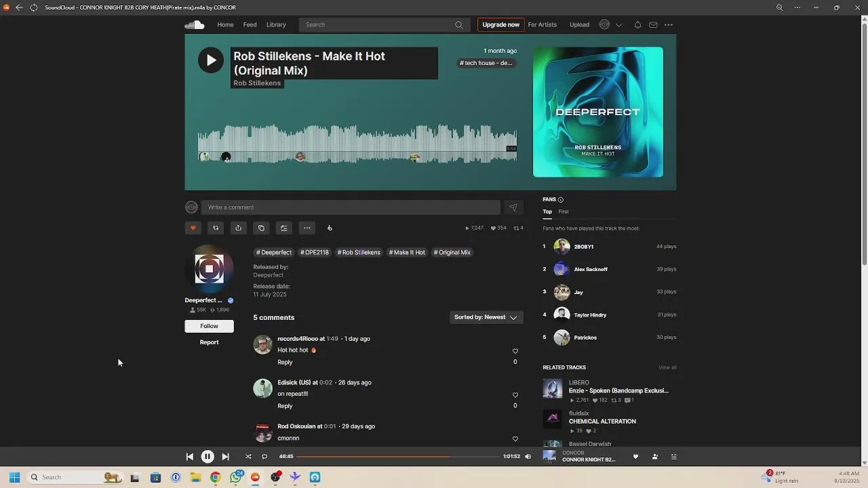868x488 pixels.
Task: Reply to the records4Riooo comment
Action: (285, 363)
